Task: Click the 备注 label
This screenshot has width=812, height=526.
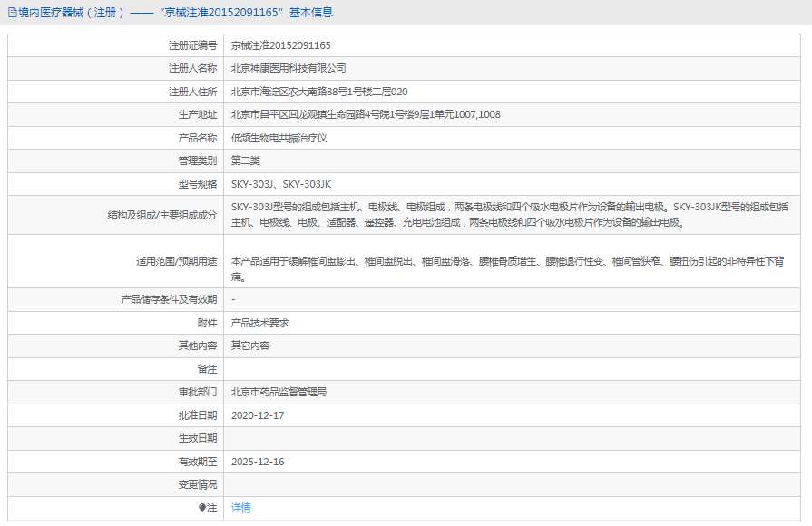Action: click(207, 369)
